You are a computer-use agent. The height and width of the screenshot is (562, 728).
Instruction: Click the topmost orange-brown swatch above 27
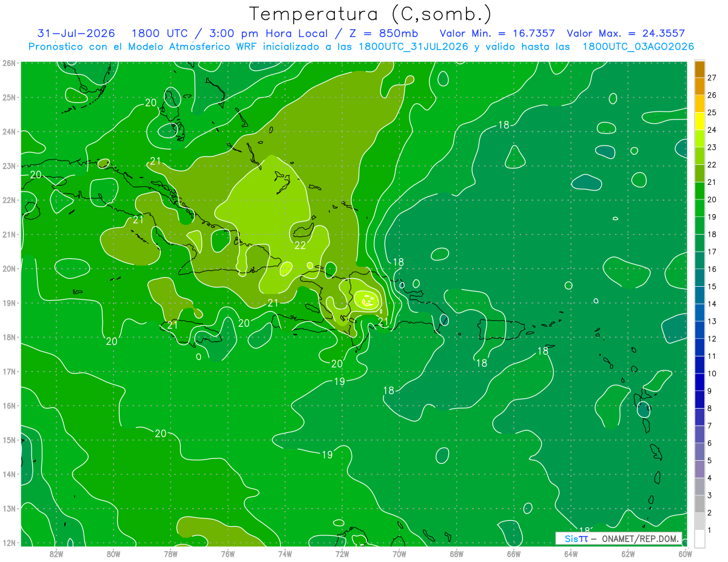pos(699,69)
